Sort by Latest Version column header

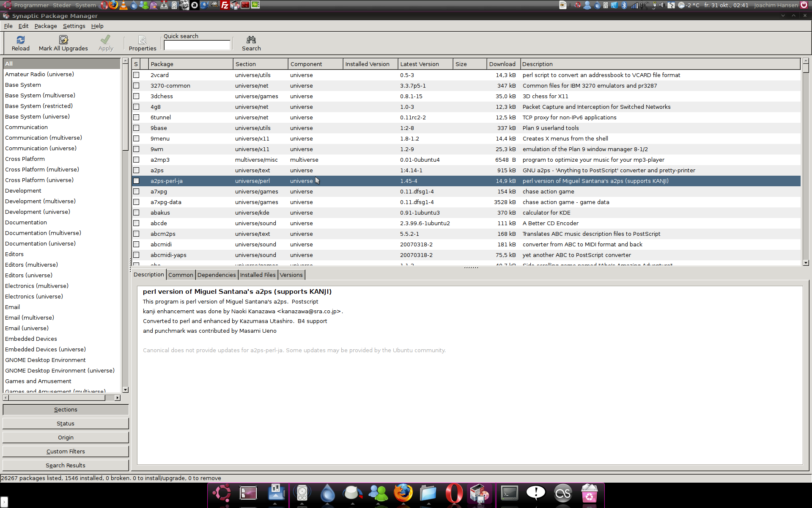click(425, 64)
